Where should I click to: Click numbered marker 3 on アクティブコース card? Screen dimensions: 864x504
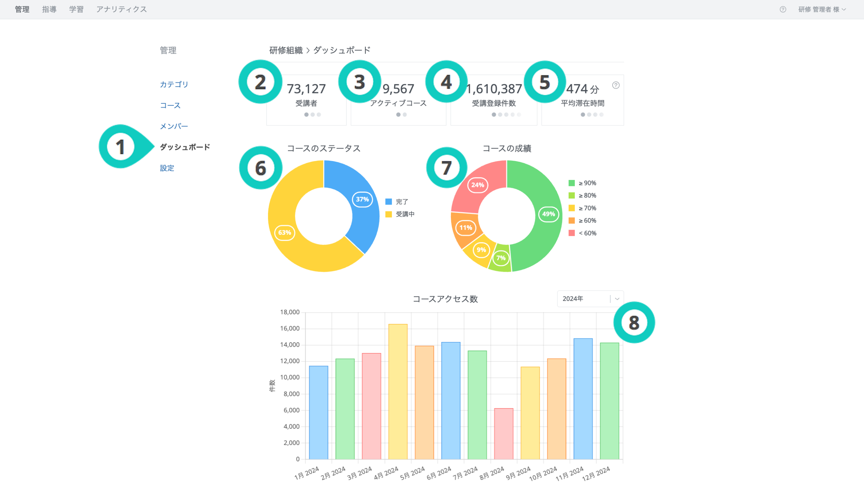coord(359,82)
